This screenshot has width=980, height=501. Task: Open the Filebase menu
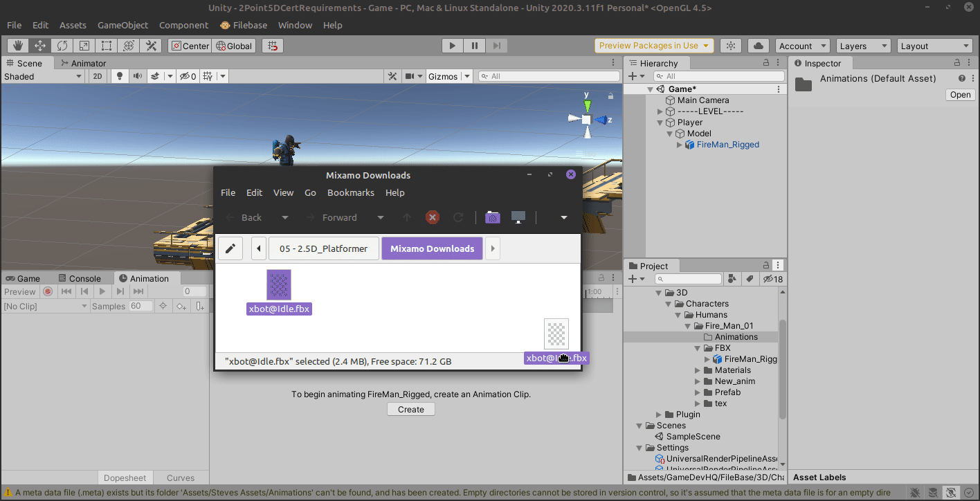[244, 25]
